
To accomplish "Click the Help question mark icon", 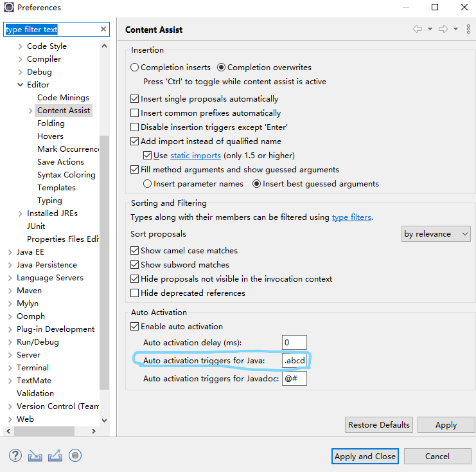I will [15, 455].
